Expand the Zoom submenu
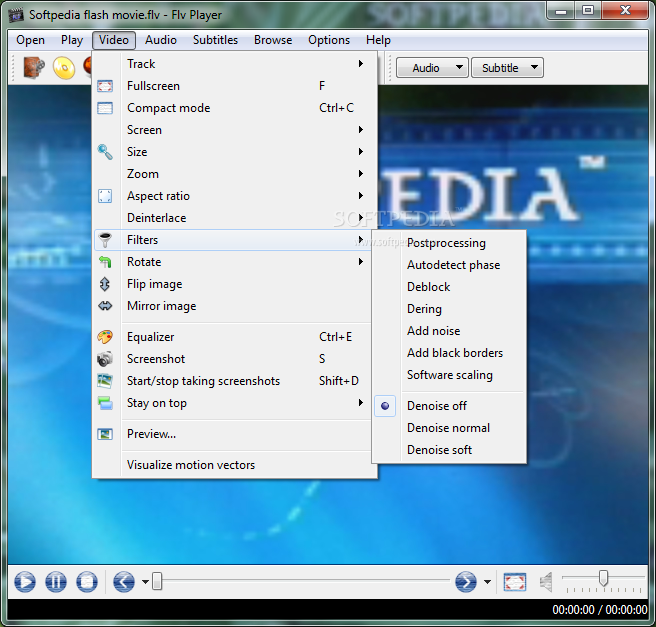Viewport: 656px width, 627px height. pos(234,174)
